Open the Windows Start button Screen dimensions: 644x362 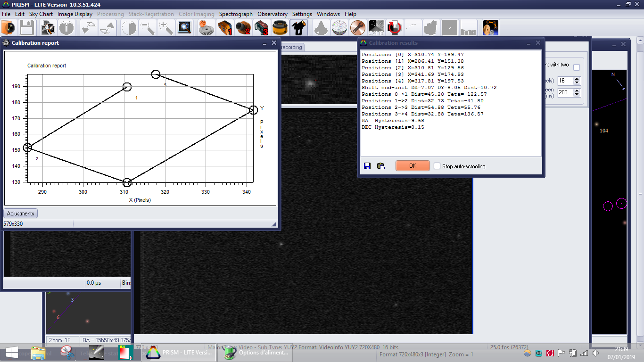11,352
